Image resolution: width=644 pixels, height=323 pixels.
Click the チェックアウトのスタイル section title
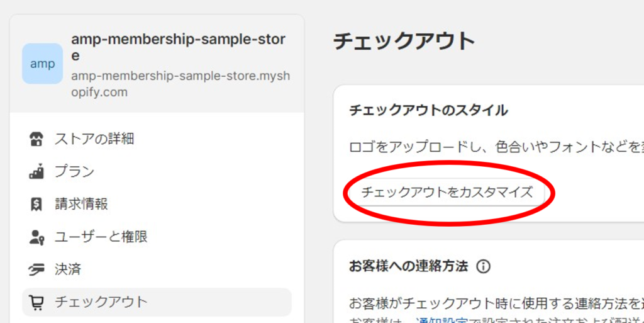tap(428, 111)
